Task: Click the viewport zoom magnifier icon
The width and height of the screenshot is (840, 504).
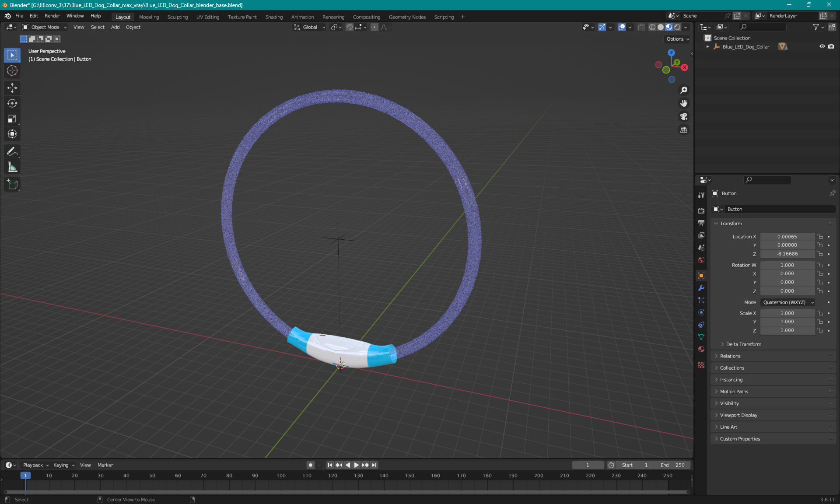Action: tap(684, 90)
